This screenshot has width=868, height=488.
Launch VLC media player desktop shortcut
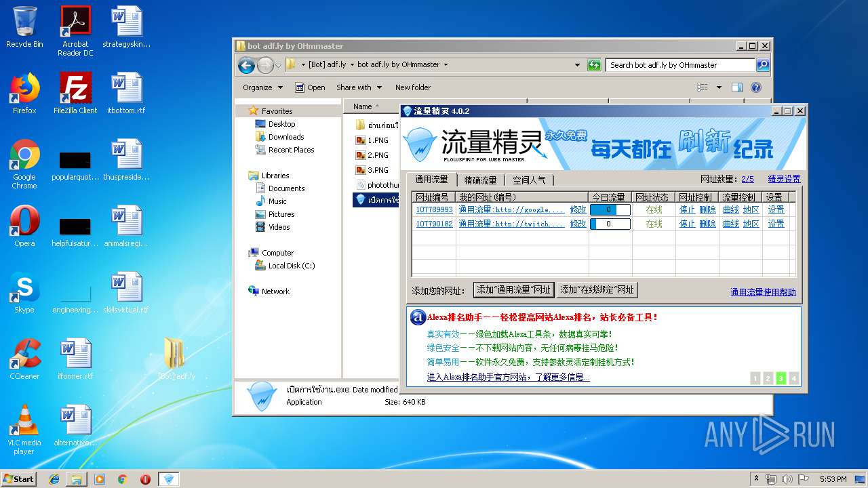click(24, 430)
